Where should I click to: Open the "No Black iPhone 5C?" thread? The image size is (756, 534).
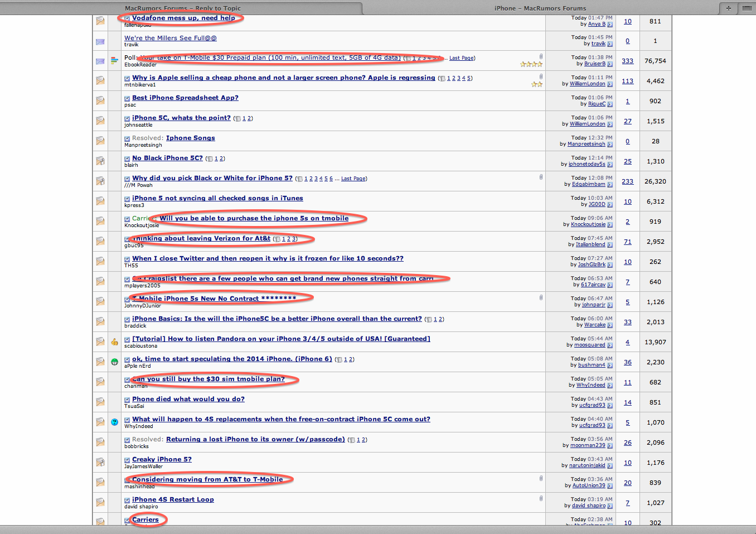coord(167,158)
